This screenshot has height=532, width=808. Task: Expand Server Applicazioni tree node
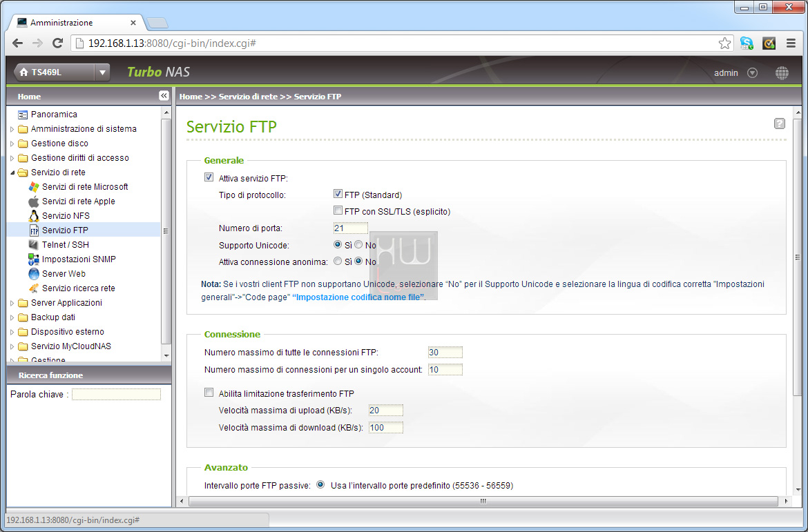pos(12,303)
